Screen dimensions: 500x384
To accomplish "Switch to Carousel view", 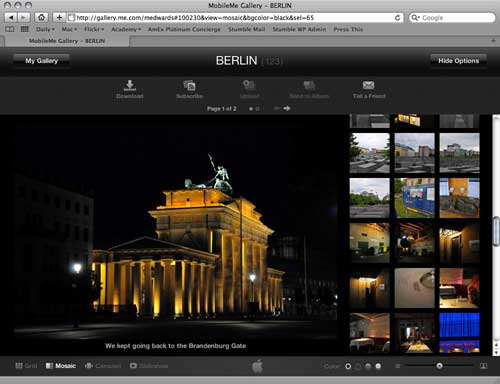I will click(x=103, y=366).
